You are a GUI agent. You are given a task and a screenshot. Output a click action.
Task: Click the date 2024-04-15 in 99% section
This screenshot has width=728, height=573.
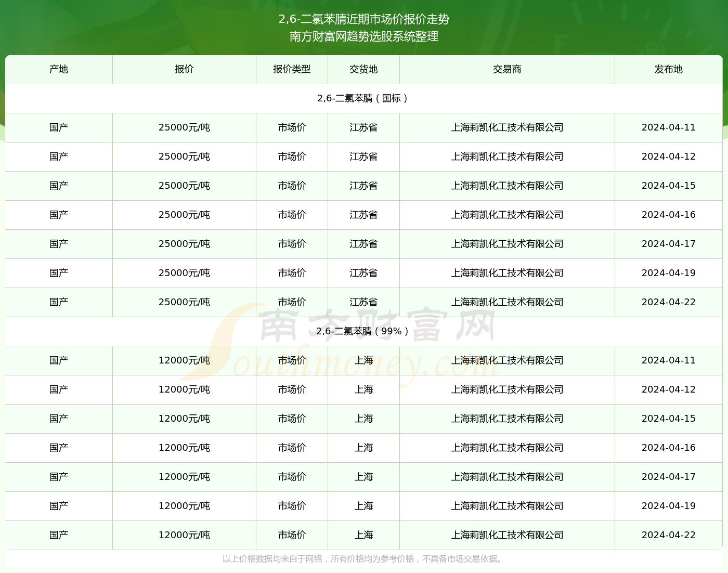coord(669,419)
